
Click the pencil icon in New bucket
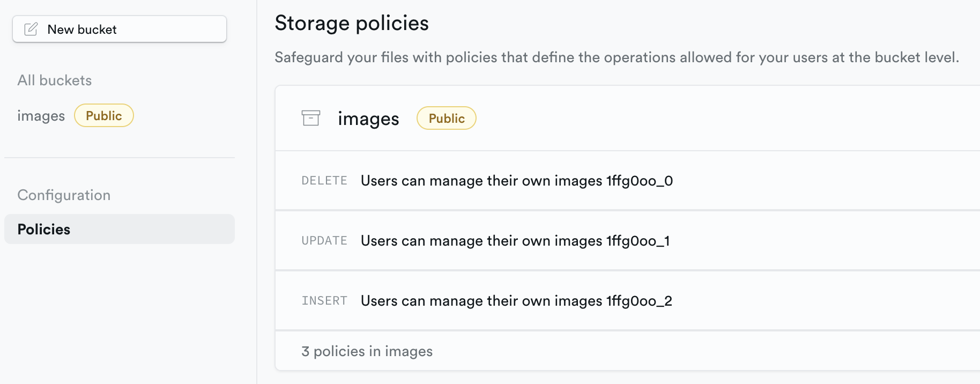point(31,29)
